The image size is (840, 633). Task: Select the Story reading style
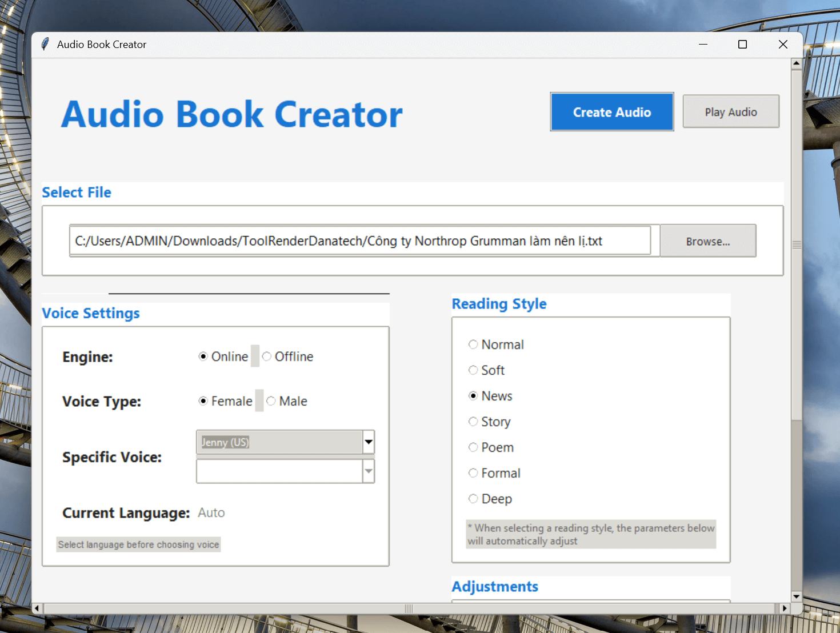pyautogui.click(x=489, y=422)
